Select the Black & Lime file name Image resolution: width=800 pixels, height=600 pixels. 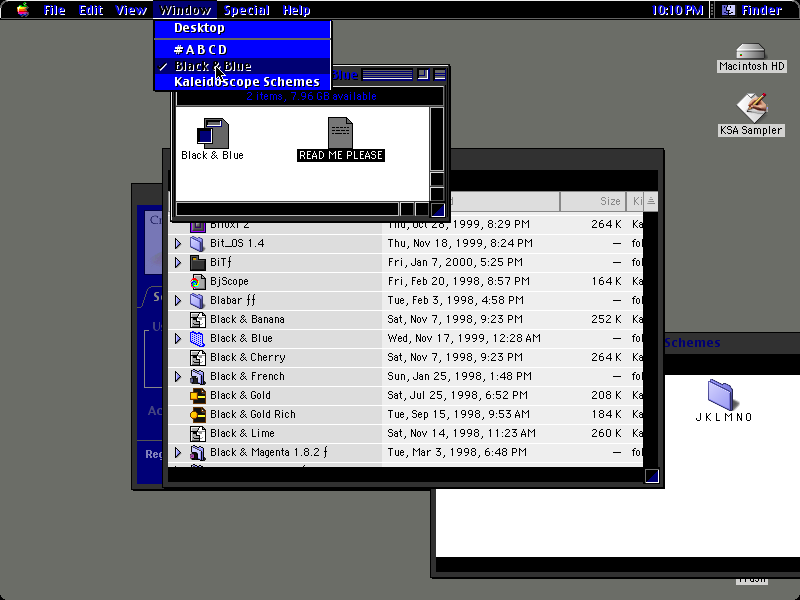pyautogui.click(x=242, y=433)
